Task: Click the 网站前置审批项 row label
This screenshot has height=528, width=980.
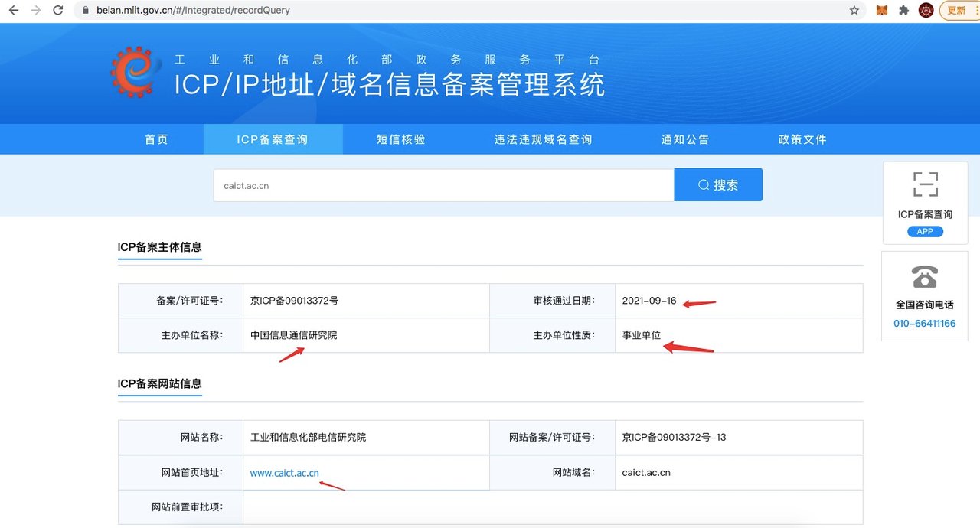Action: coord(188,507)
